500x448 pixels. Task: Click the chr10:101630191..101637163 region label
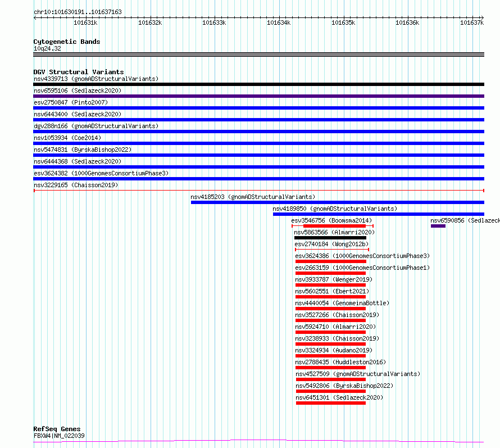(x=78, y=12)
